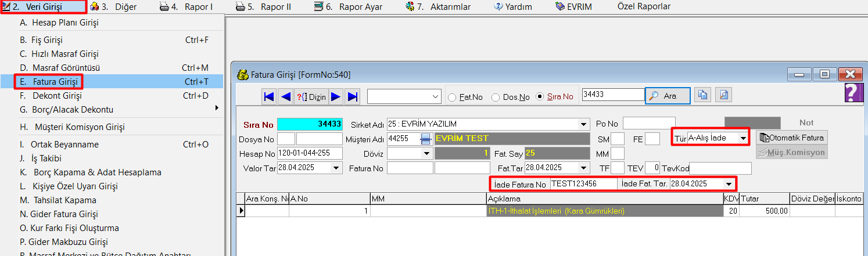Image resolution: width=868 pixels, height=256 pixels.
Task: Go to the next record
Action: [336, 97]
